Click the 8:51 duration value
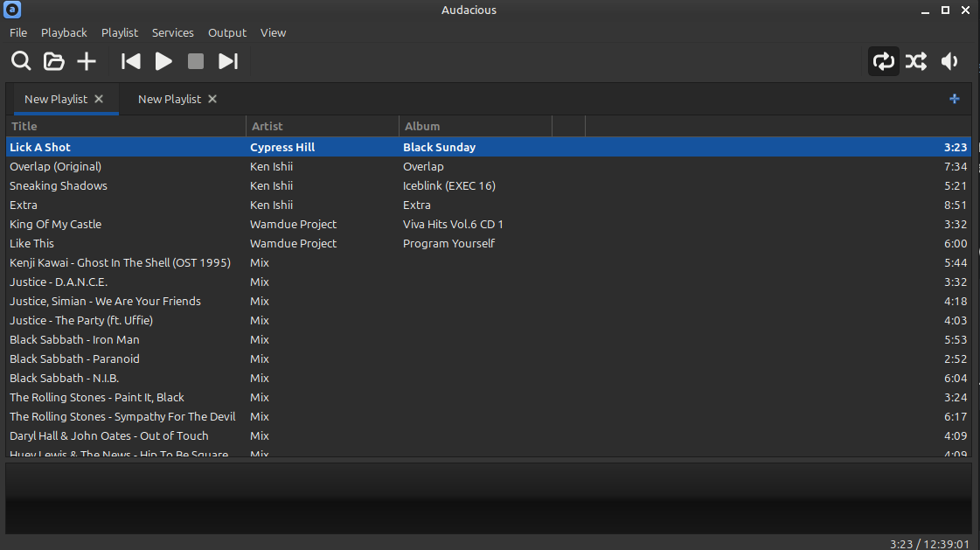The height and width of the screenshot is (550, 980). (956, 205)
